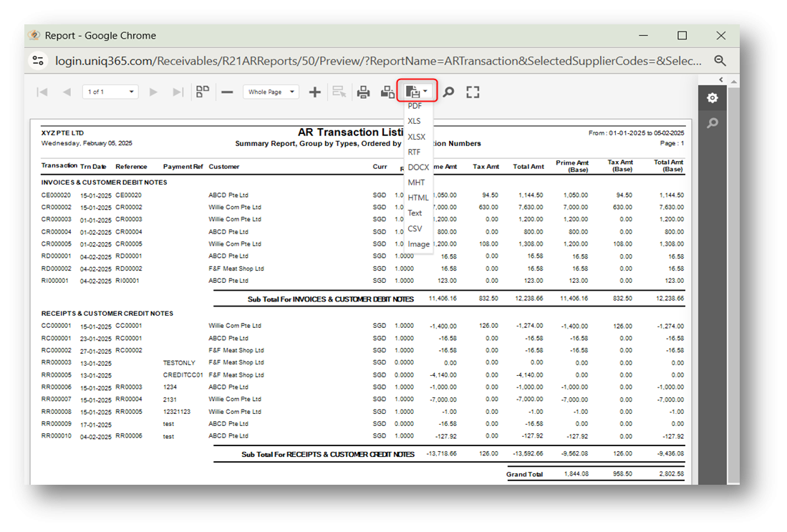
Task: Click the highlight editing fields icon
Action: [339, 92]
